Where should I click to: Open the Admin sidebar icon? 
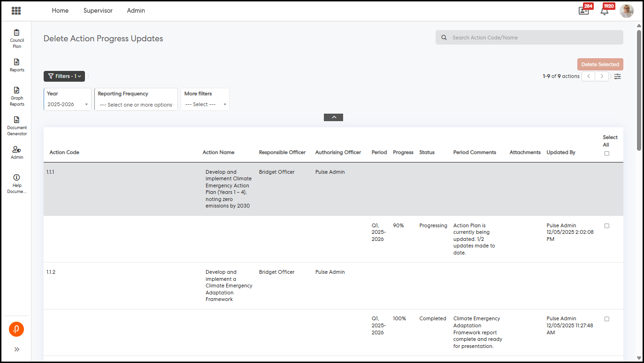(x=17, y=152)
